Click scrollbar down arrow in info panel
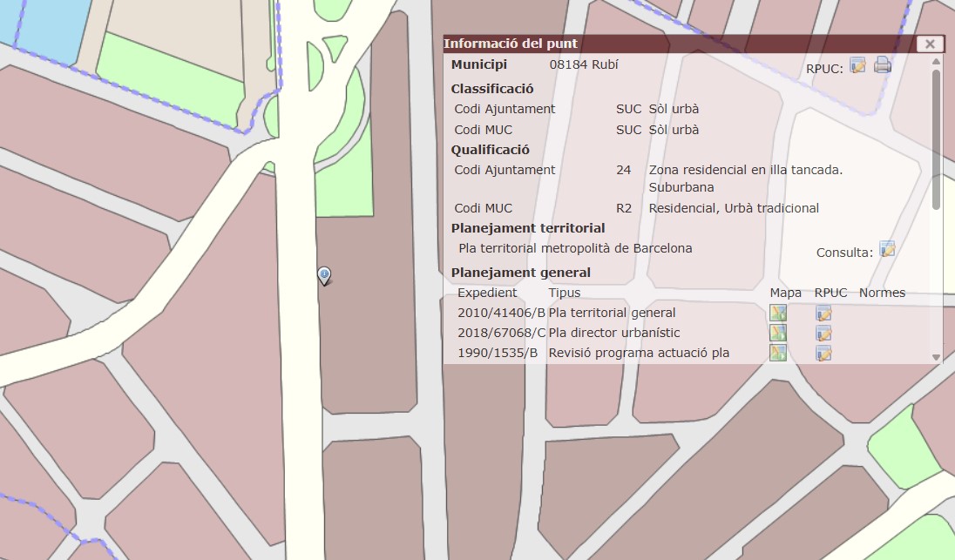The height and width of the screenshot is (560, 955). 937,357
